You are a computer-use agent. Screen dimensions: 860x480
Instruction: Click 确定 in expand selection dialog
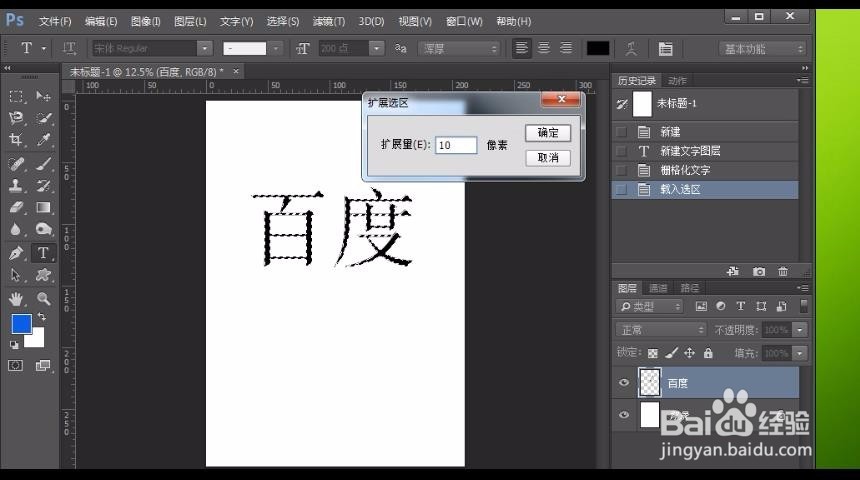coord(547,133)
